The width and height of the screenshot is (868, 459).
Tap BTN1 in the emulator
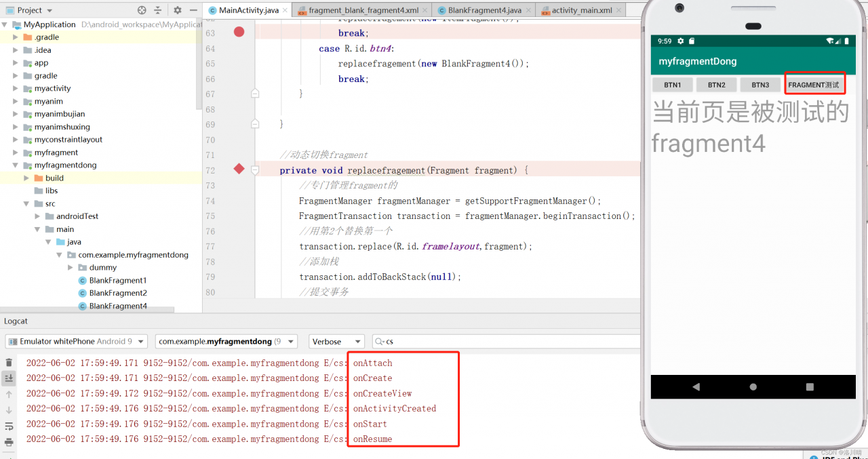(x=673, y=85)
